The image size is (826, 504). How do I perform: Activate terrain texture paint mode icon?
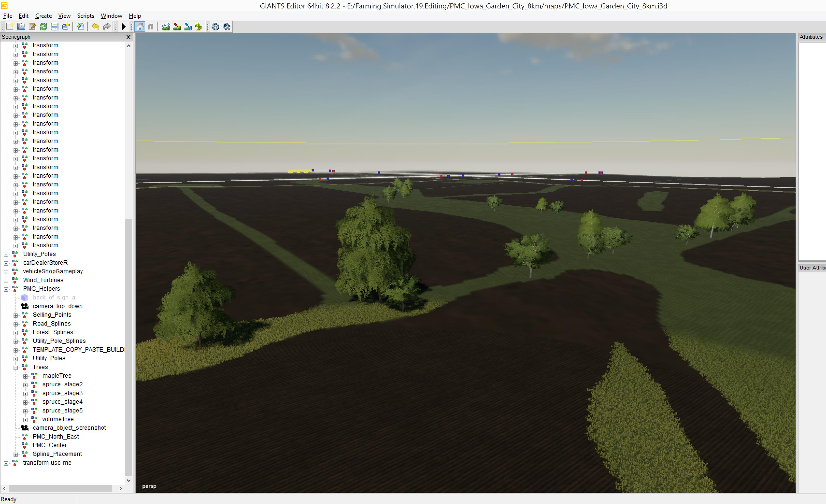coord(177,27)
